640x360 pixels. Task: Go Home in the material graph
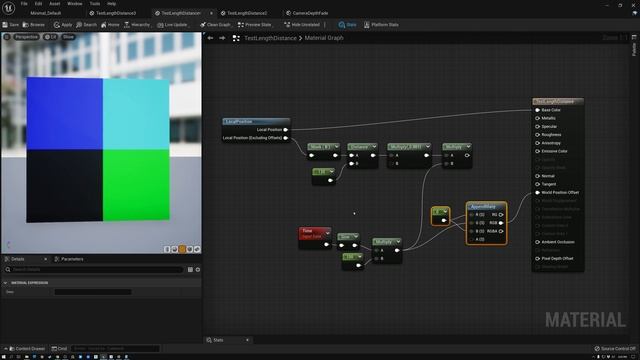pos(110,25)
